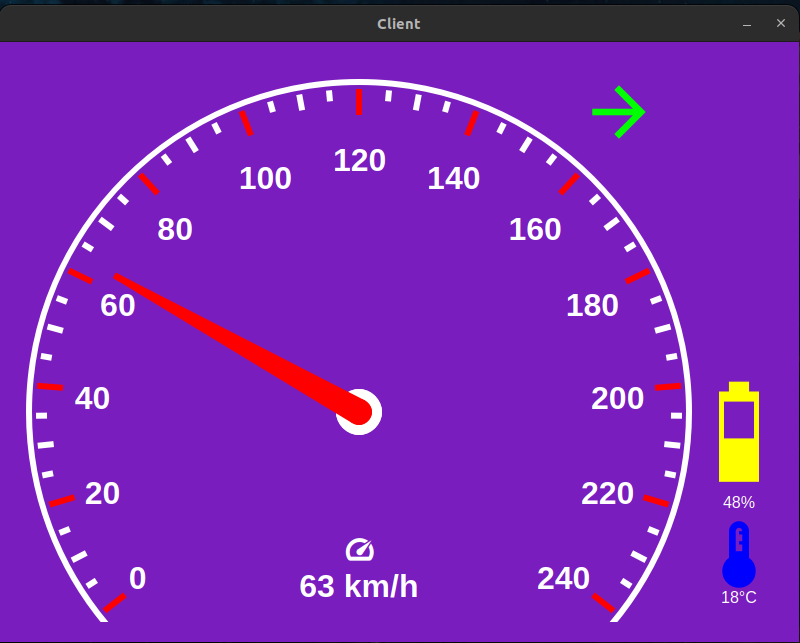This screenshot has height=643, width=800.
Task: Click the 100 label on the dial
Action: (265, 179)
